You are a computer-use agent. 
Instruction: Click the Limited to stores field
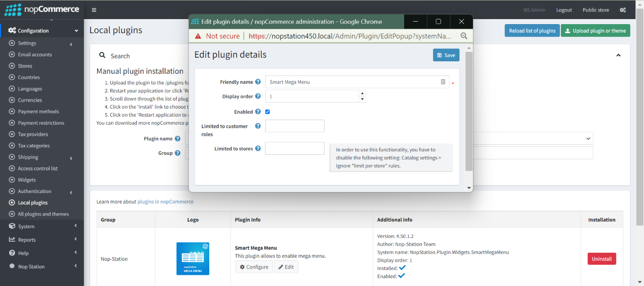pos(295,148)
